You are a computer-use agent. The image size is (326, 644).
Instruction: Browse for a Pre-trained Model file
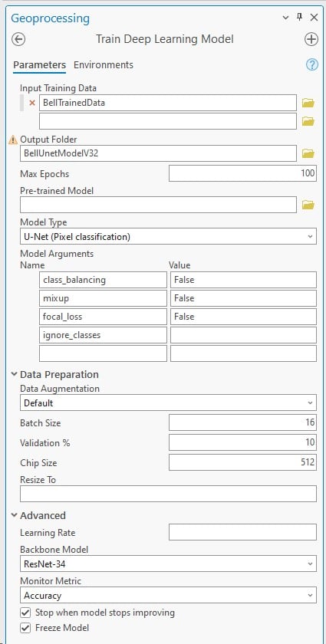308,205
